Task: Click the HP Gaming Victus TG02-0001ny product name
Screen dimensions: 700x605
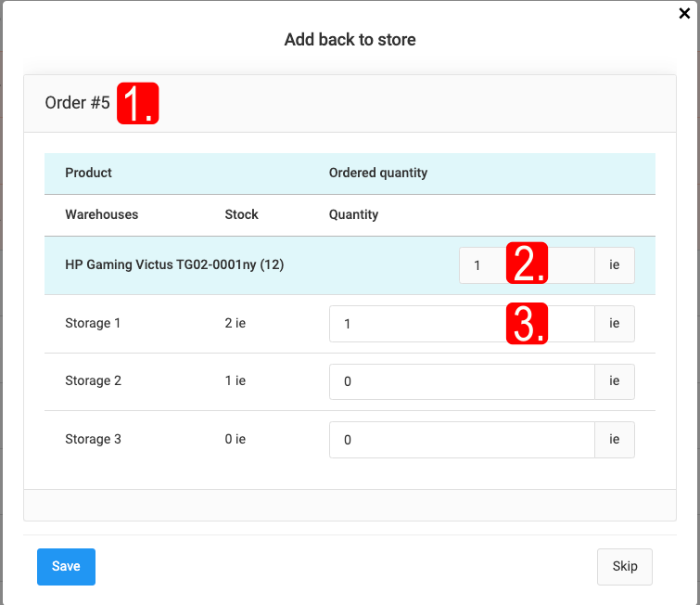Action: pos(174,265)
